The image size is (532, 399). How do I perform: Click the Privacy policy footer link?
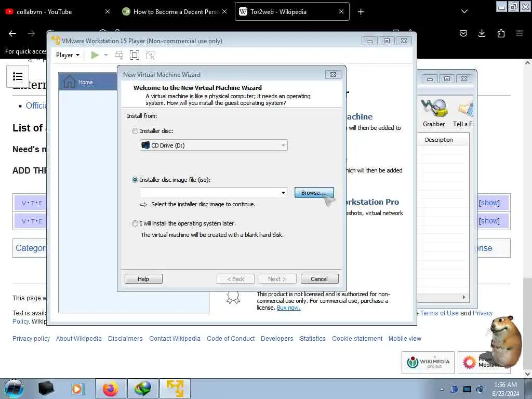[x=31, y=339]
